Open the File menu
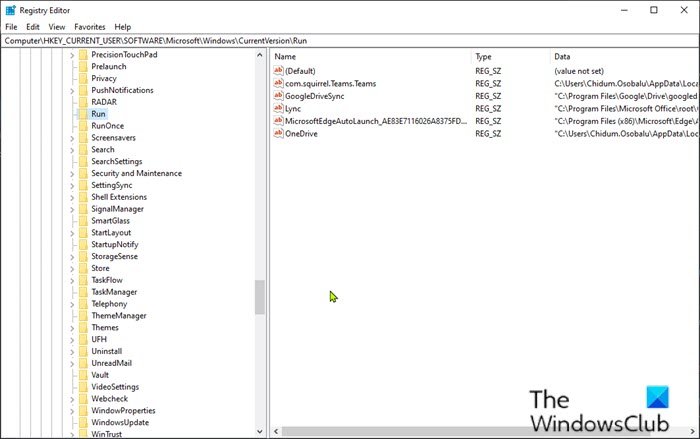 point(11,27)
